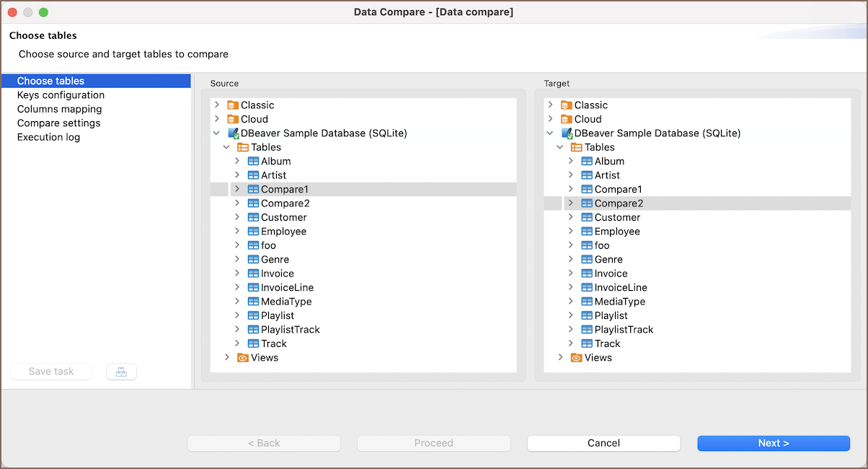Collapse DBeaver Sample Database in Source
This screenshot has height=469, width=868.
(216, 133)
